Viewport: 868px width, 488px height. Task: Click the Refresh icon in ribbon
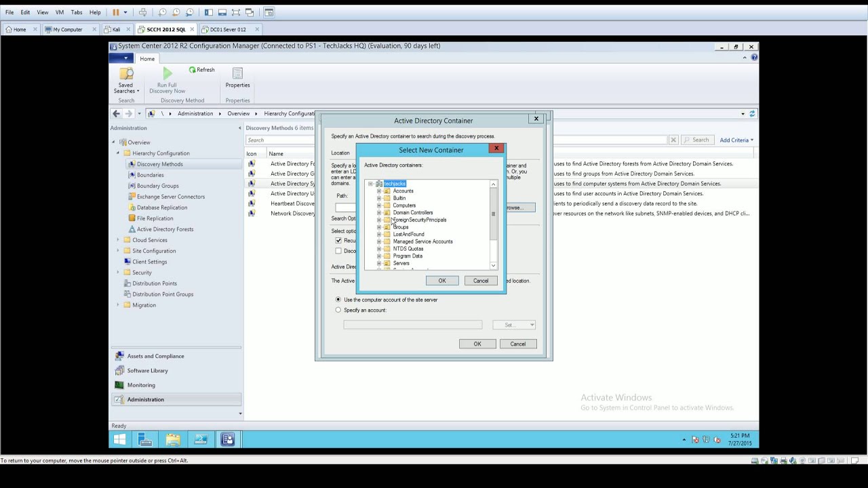193,70
